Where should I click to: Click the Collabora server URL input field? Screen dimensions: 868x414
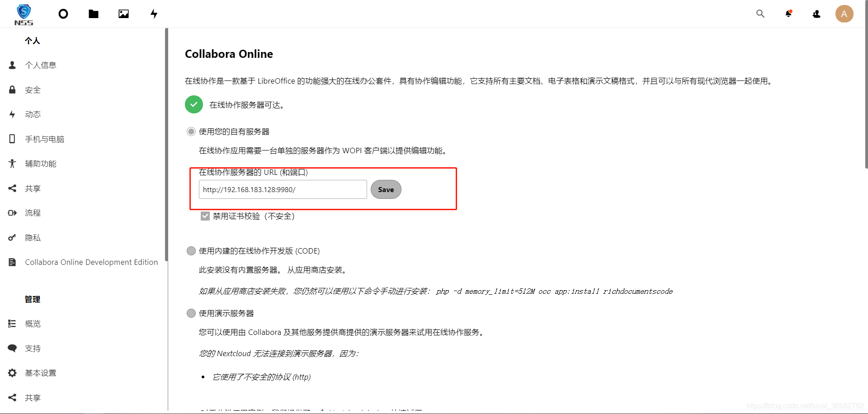(x=283, y=189)
